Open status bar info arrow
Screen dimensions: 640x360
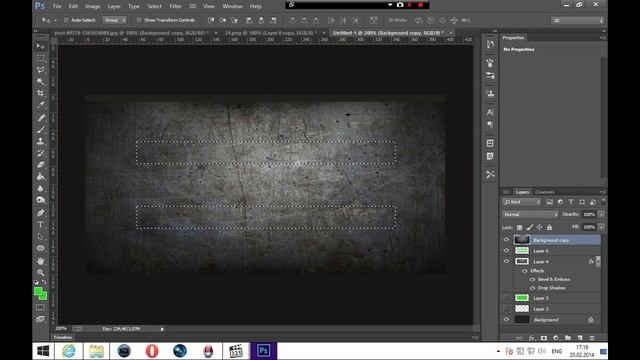(x=162, y=329)
